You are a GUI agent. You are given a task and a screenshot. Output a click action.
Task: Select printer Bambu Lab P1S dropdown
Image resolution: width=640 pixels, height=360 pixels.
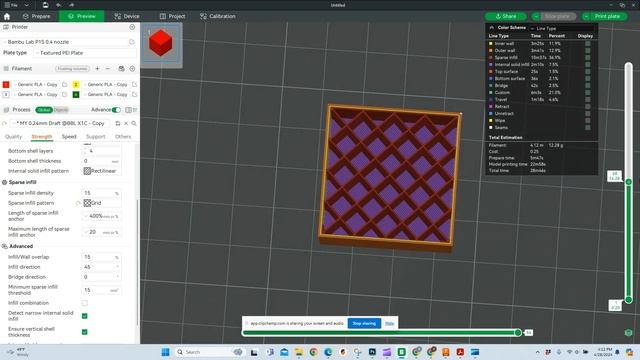(65, 42)
